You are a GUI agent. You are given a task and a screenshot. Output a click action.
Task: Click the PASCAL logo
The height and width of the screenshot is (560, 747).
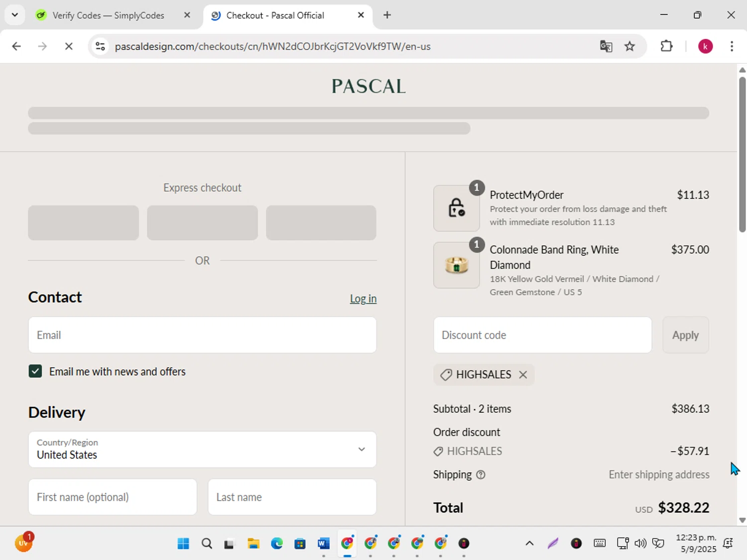(369, 87)
